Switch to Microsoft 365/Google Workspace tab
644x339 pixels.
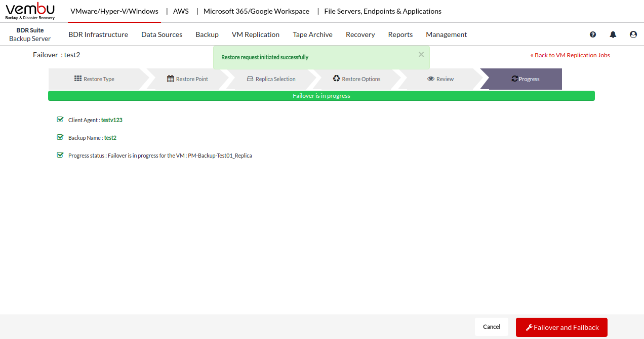(x=256, y=11)
